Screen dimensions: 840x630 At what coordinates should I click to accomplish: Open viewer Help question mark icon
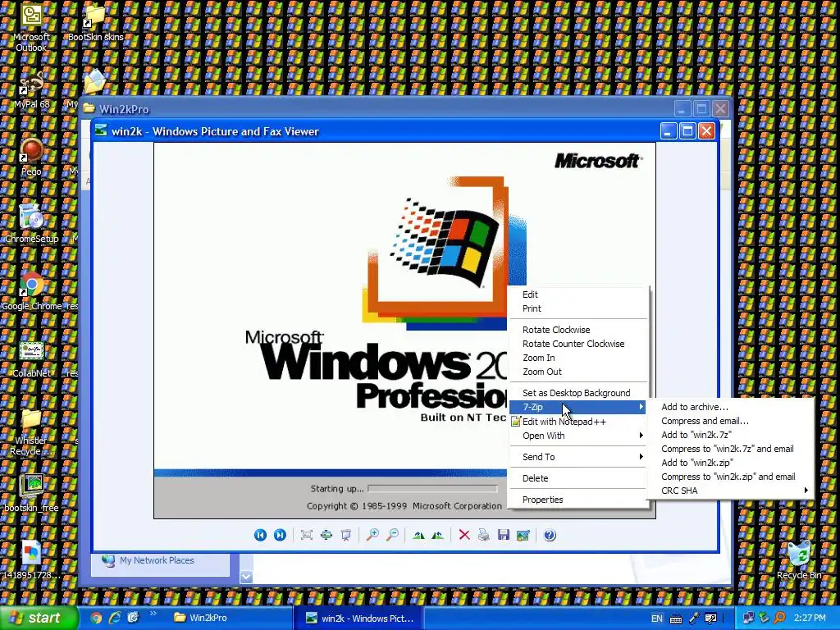tap(550, 535)
